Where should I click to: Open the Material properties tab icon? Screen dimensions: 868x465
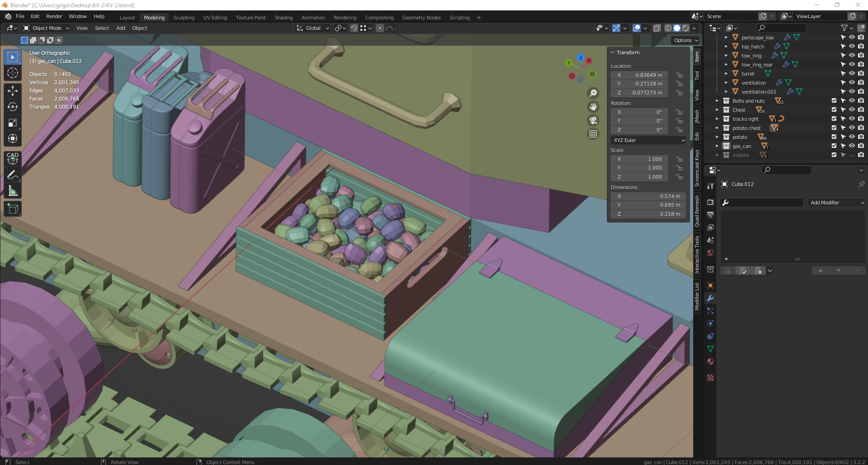coord(710,361)
